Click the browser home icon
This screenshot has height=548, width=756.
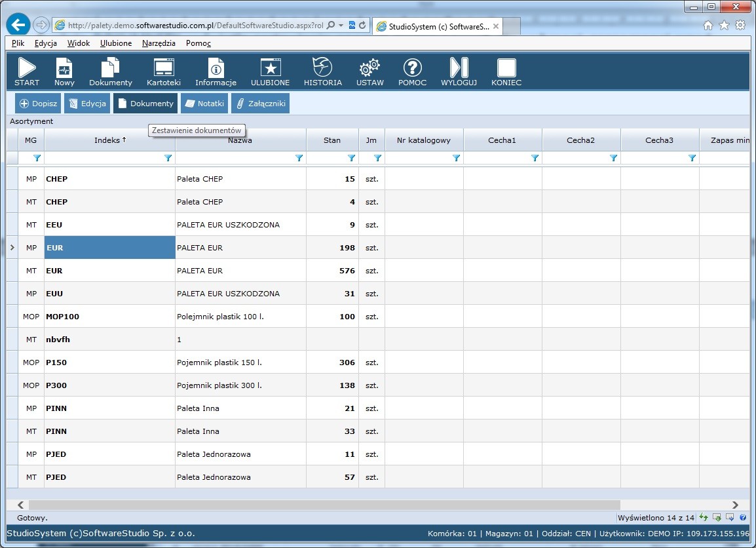708,26
